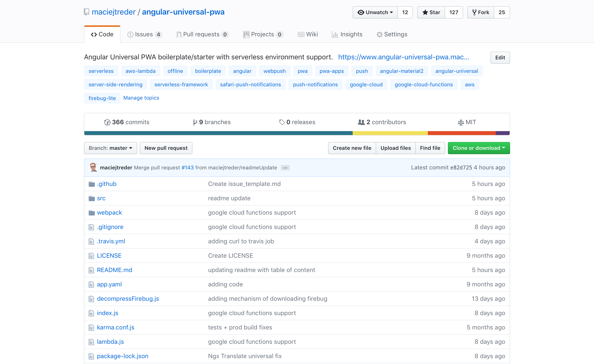Expand the commit message ellipsis button

[285, 168]
